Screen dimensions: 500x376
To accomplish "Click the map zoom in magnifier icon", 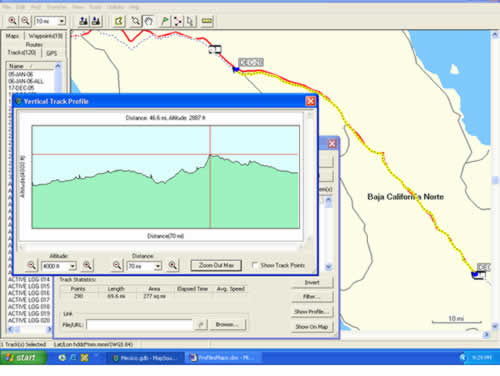I will coord(12,21).
